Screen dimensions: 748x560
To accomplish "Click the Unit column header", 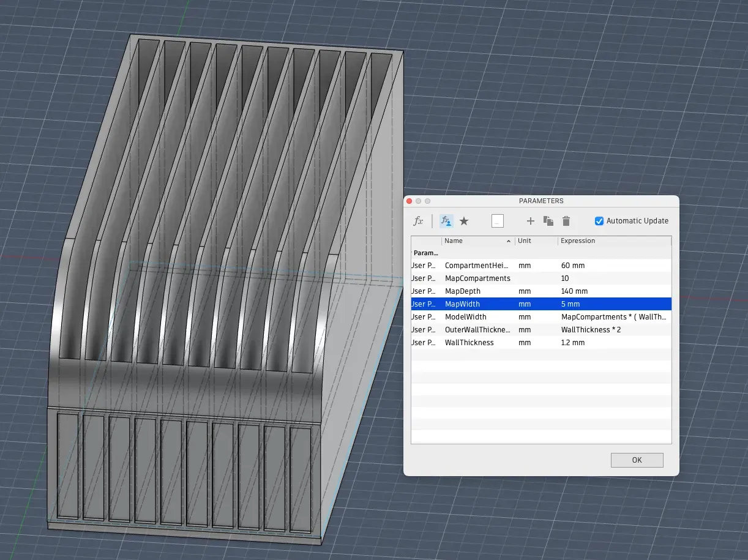I will click(536, 241).
